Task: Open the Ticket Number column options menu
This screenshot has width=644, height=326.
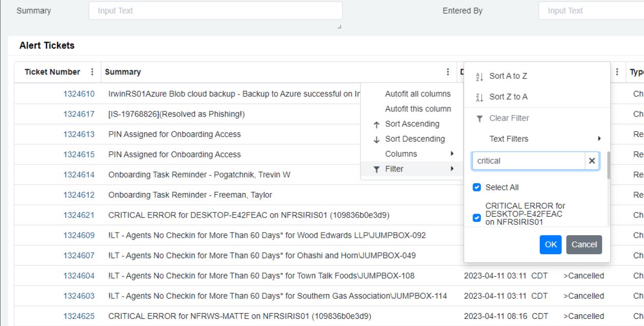Action: point(92,72)
